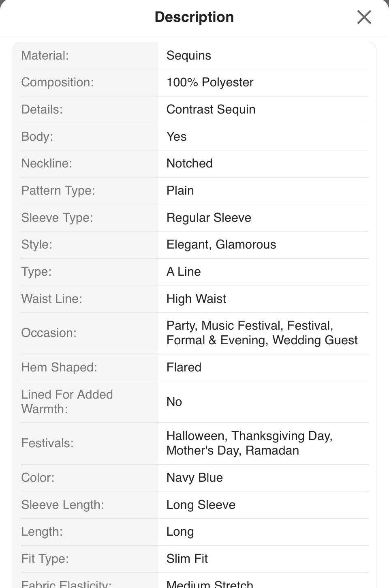Close the Description panel with the X

364,17
